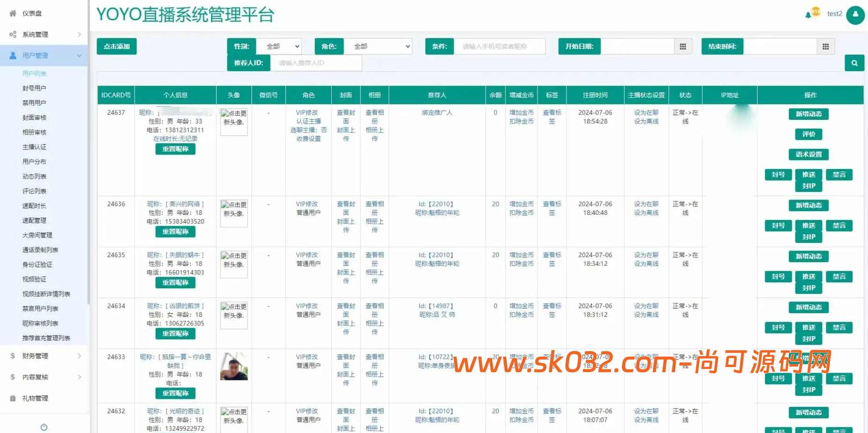868x433 pixels.
Task: Click the logout power icon in the sidebar
Action: (x=44, y=427)
